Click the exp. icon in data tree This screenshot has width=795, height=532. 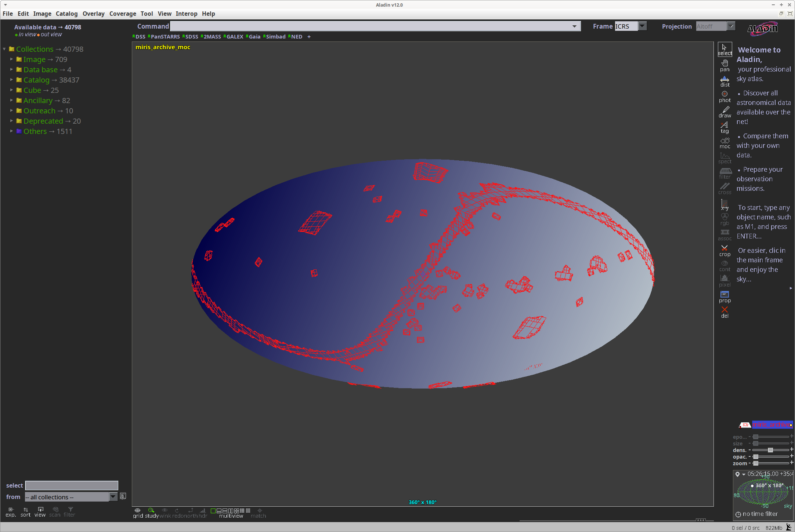[x=11, y=512]
